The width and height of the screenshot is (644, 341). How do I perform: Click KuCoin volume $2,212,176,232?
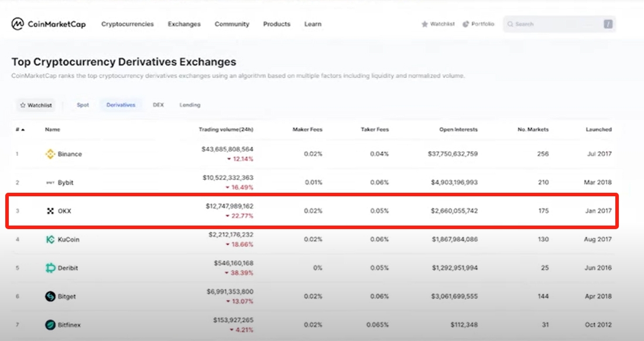[231, 234]
